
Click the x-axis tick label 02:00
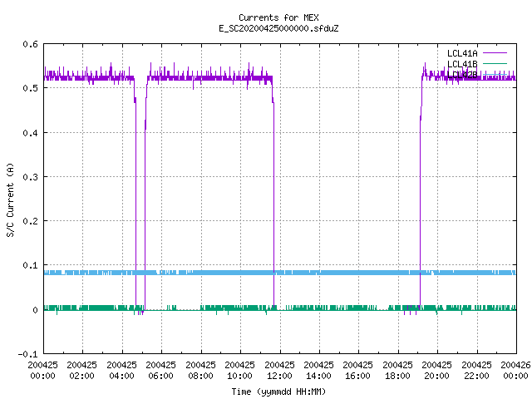(81, 376)
